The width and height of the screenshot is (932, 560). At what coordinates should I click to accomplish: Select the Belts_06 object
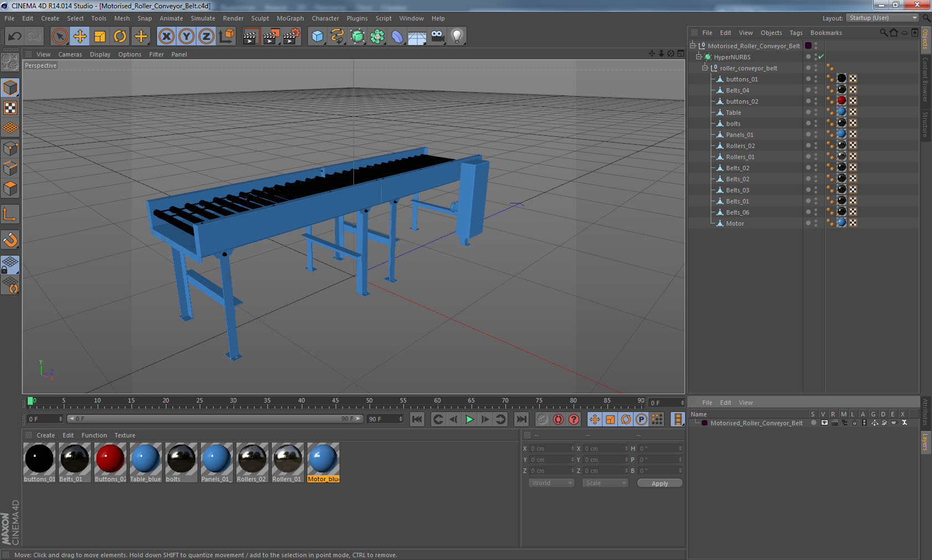click(737, 212)
